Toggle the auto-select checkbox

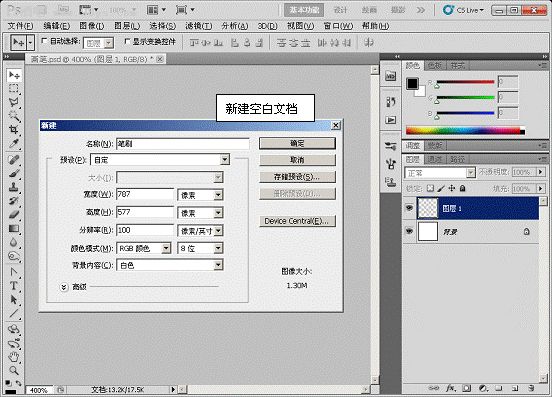pyautogui.click(x=44, y=41)
